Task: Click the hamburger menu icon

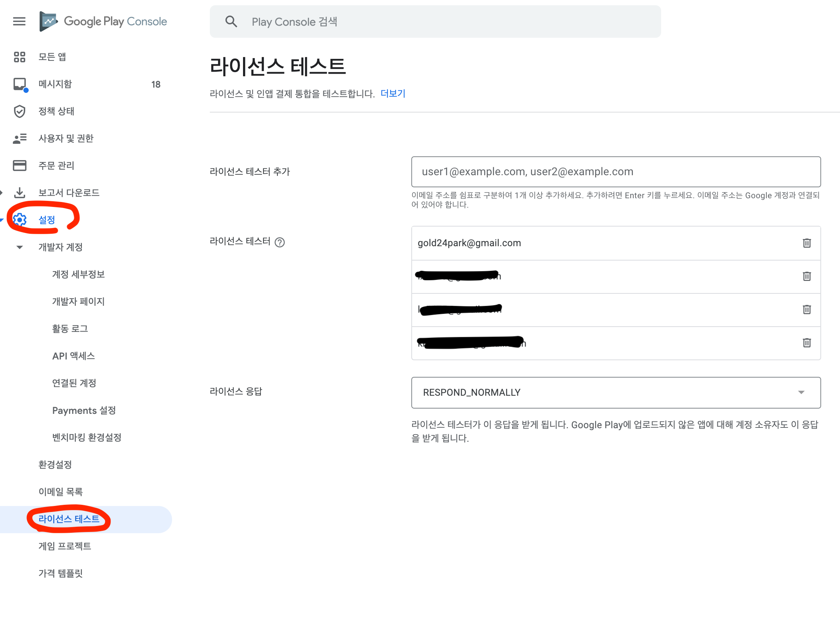Action: click(19, 22)
